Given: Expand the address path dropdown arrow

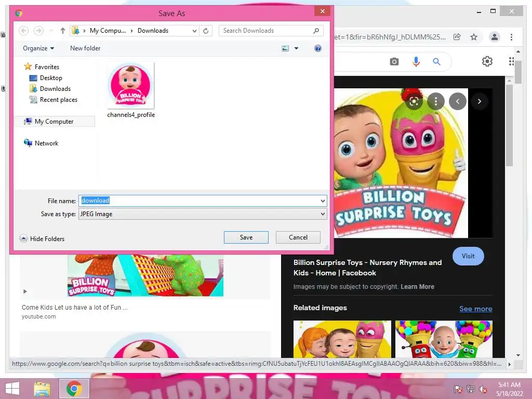Looking at the screenshot, I should pyautogui.click(x=194, y=31).
